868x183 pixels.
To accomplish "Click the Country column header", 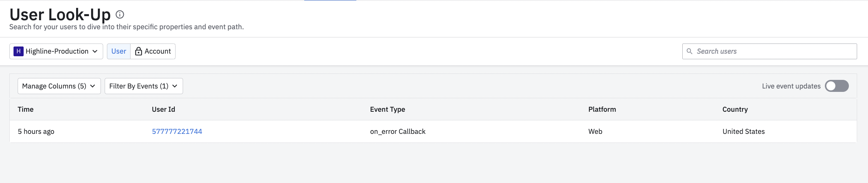I will coord(735,109).
